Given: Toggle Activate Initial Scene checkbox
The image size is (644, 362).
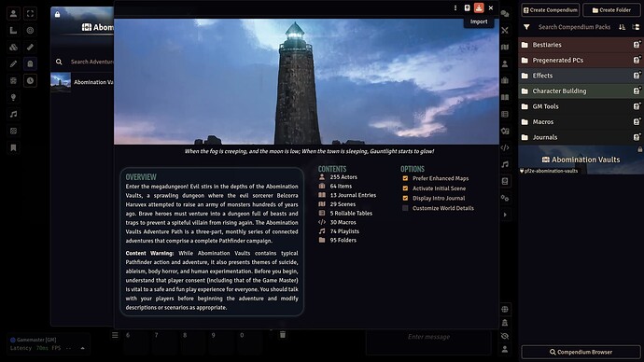Looking at the screenshot, I should point(405,188).
